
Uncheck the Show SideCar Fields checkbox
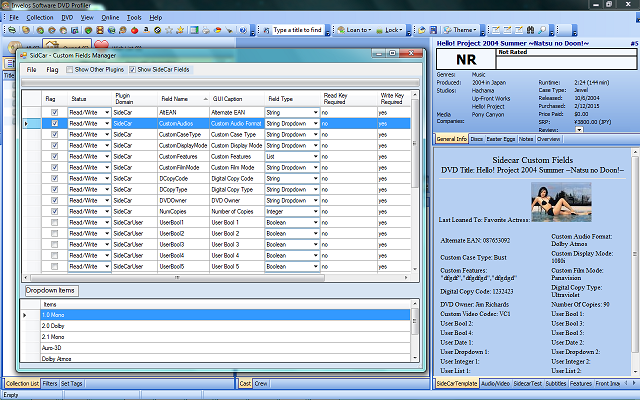click(132, 70)
